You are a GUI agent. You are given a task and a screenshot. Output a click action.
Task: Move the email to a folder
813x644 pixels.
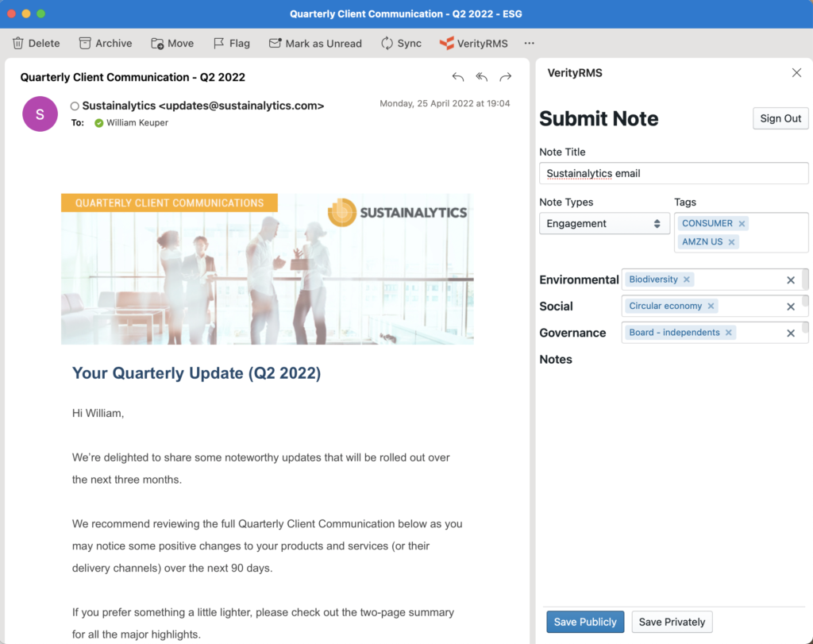click(172, 43)
